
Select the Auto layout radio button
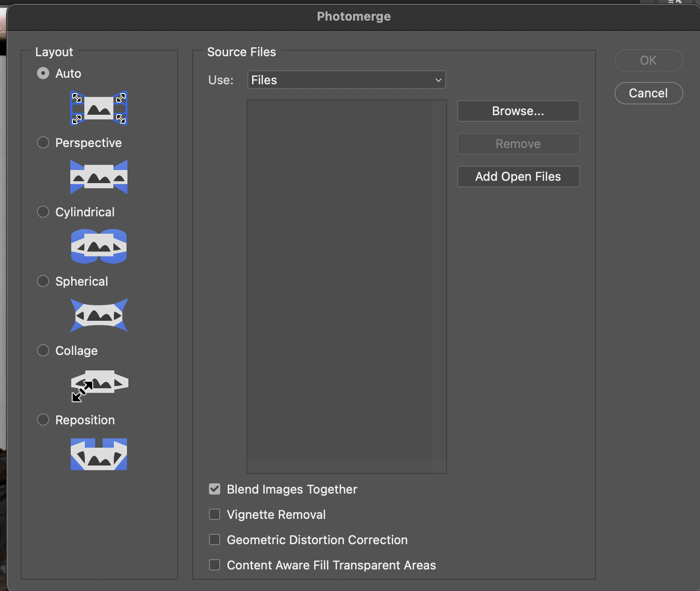[x=43, y=74]
